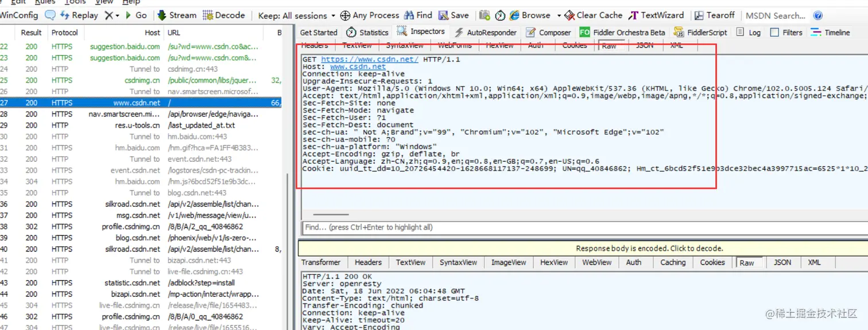The height and width of the screenshot is (330, 868).
Task: Click the WinConfig toolbar button
Action: (x=19, y=15)
